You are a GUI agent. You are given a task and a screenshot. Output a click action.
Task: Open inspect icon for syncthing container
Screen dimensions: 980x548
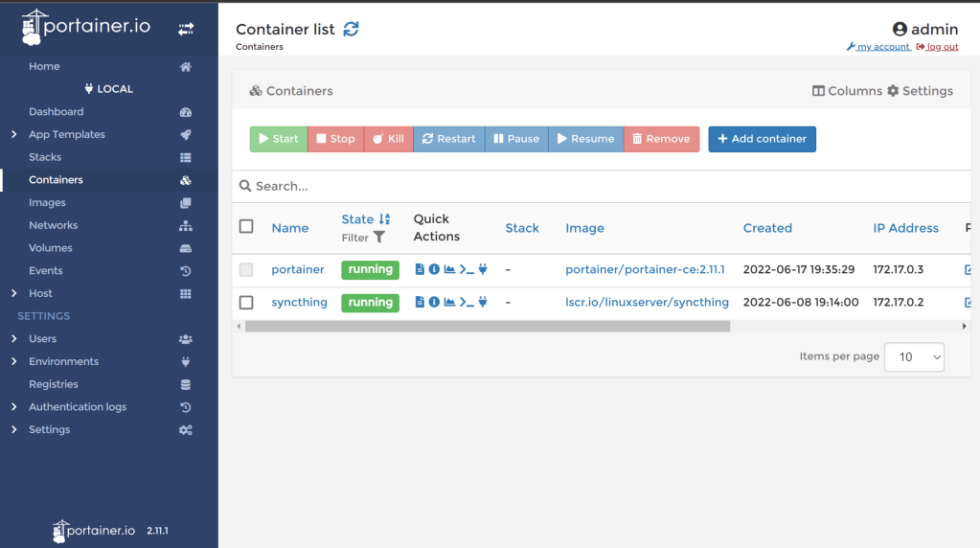click(x=434, y=303)
